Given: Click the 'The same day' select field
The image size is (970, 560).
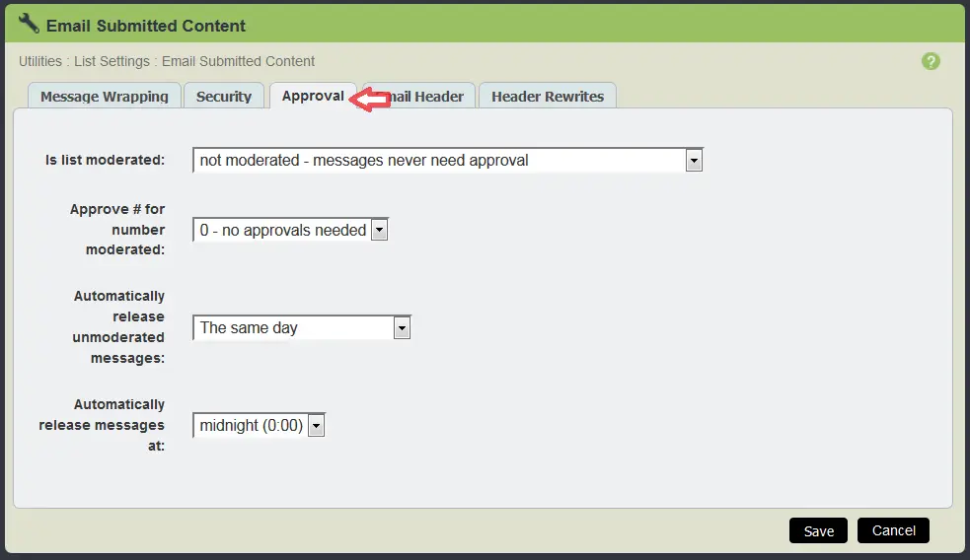Looking at the screenshot, I should tap(302, 328).
